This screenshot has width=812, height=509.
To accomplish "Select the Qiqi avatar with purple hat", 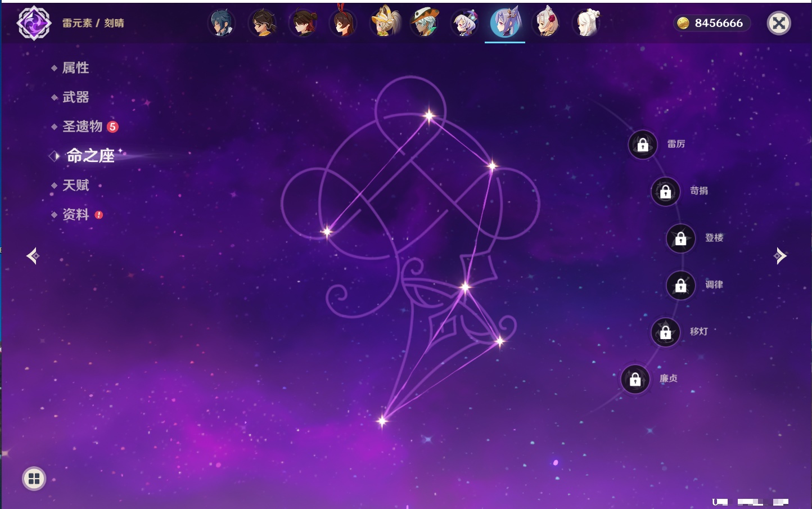I will tap(465, 23).
